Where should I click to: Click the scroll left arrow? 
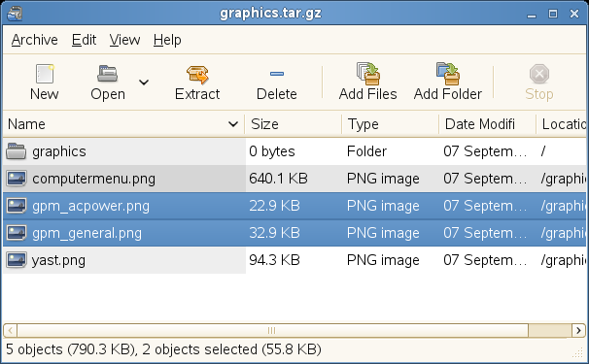click(x=10, y=331)
